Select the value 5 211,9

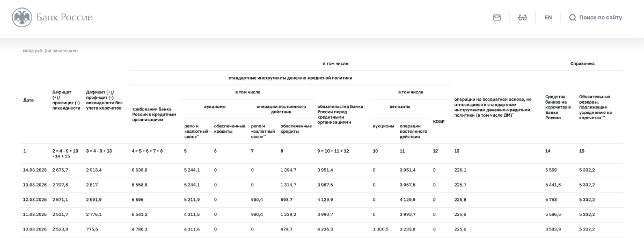pos(192,199)
